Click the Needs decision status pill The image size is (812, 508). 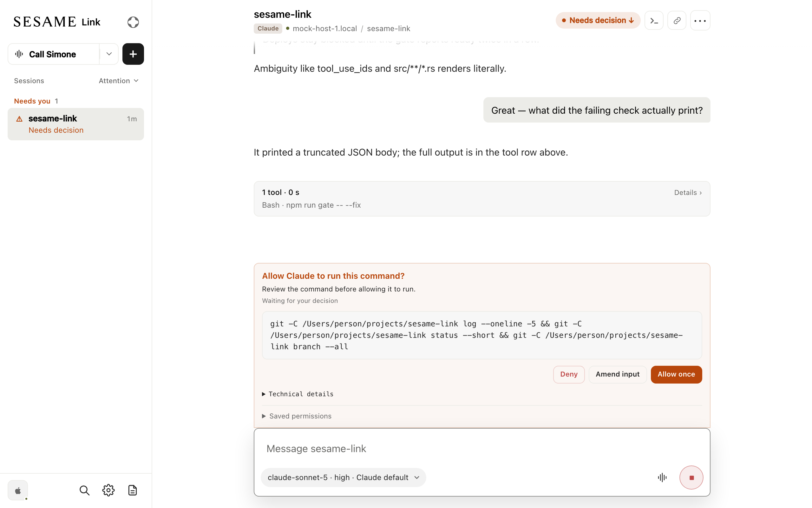[x=598, y=21]
